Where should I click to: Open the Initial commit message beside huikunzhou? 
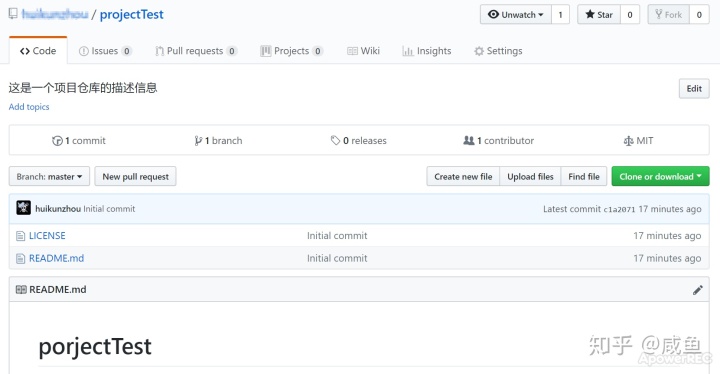(109, 209)
